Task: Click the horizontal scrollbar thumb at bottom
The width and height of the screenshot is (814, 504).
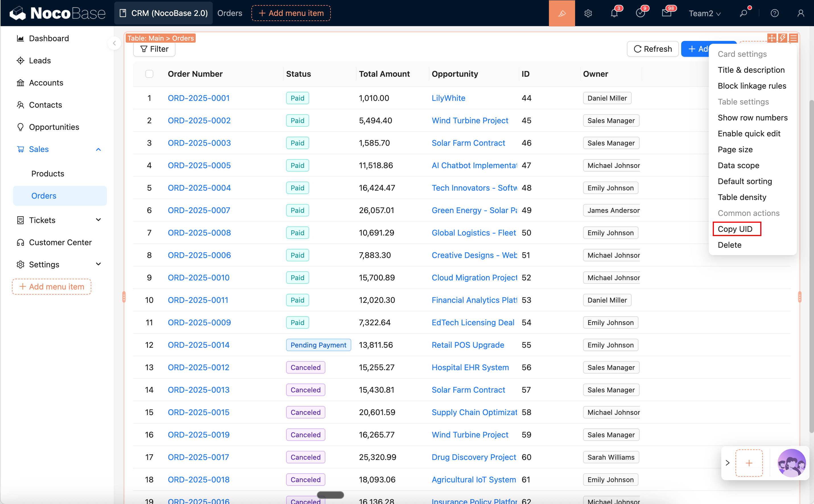Action: (x=330, y=495)
